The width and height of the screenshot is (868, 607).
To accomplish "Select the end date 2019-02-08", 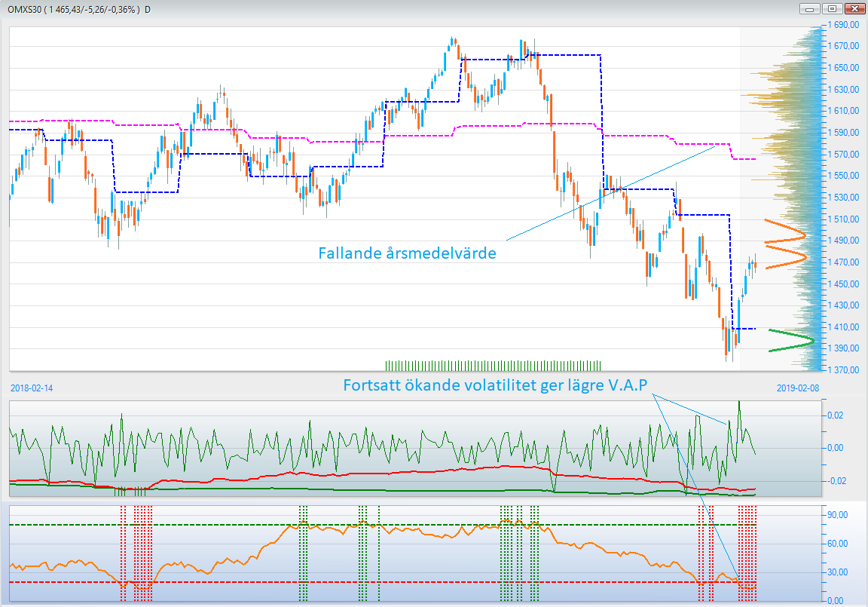I will (x=798, y=388).
